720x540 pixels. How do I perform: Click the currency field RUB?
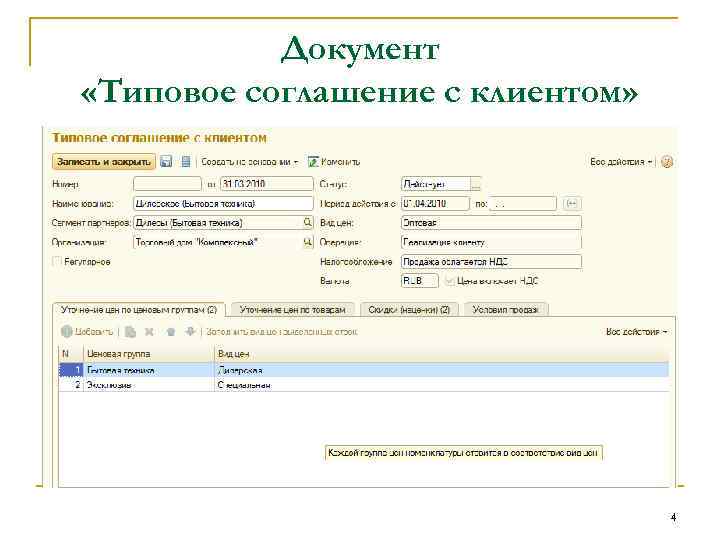(420, 281)
